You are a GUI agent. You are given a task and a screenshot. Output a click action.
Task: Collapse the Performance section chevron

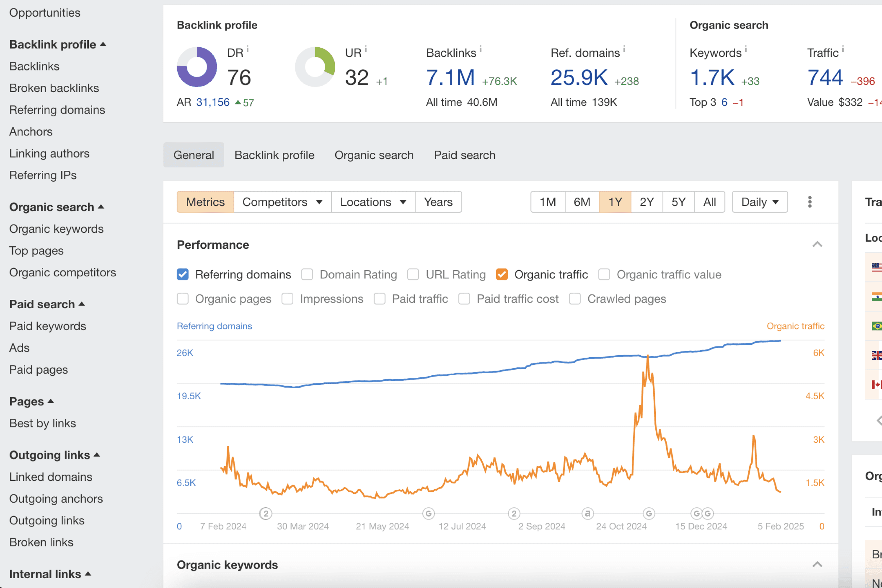817,245
